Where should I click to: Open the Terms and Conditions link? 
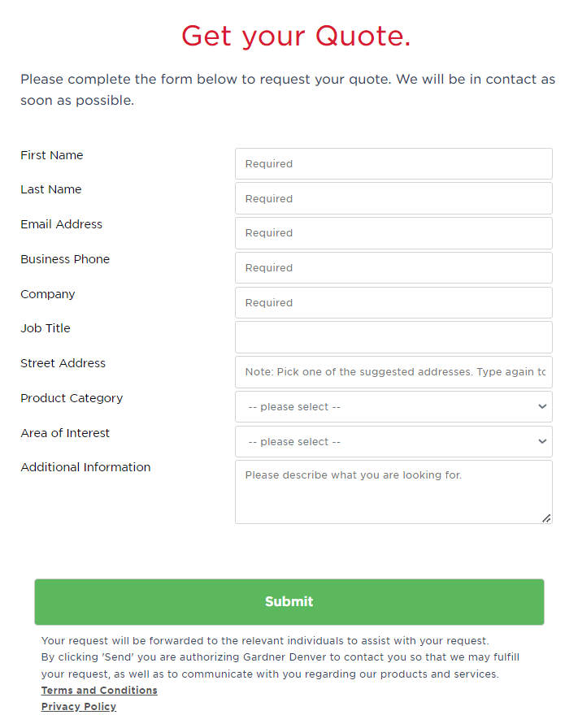click(x=99, y=690)
